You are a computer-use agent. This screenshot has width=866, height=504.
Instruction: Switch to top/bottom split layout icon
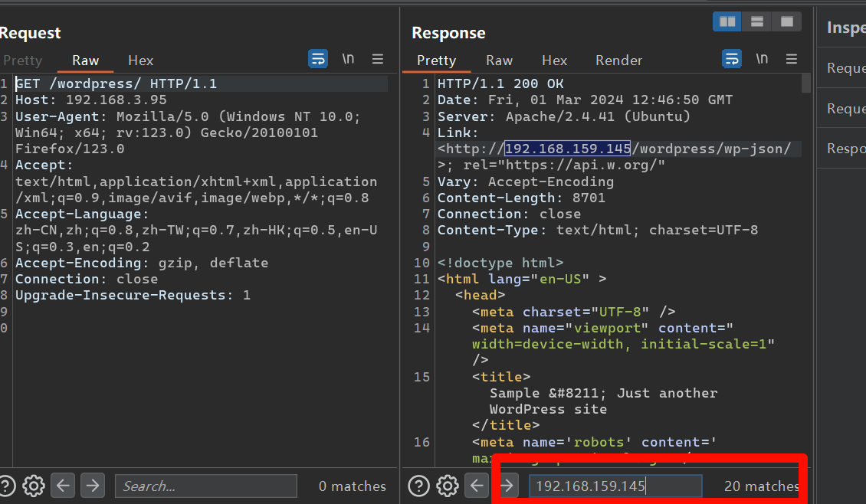point(756,21)
